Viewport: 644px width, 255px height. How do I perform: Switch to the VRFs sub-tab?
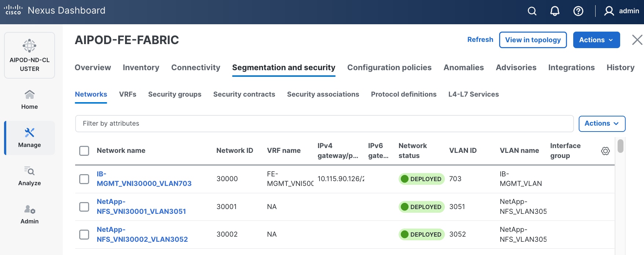(128, 94)
